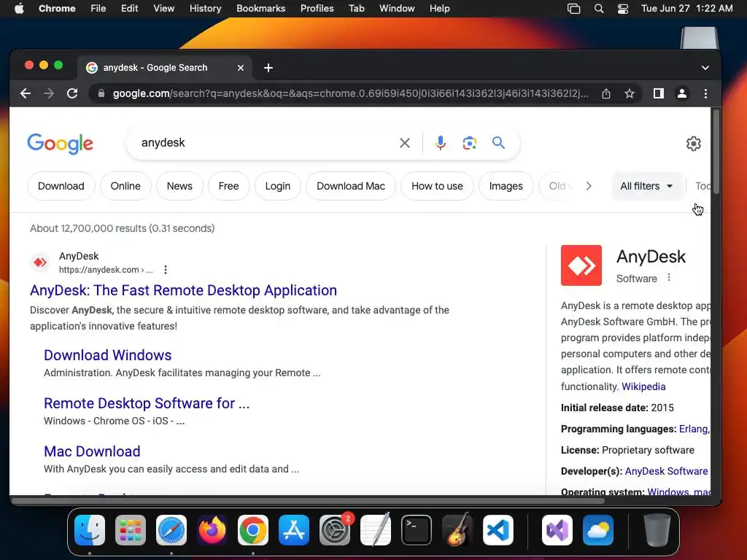Open the AnyDesk Software developer link
The image size is (747, 560).
coord(667,472)
